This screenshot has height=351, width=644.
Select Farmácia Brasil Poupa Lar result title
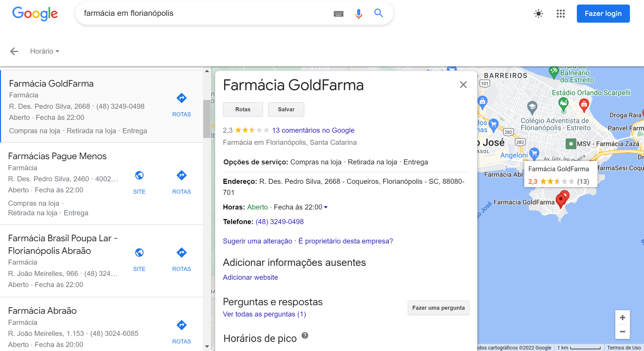(63, 244)
